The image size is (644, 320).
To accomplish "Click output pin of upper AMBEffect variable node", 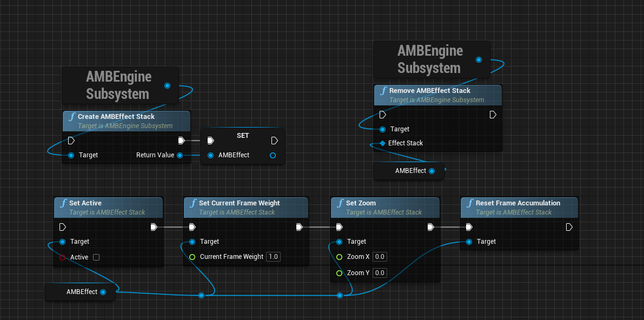I will (431, 171).
